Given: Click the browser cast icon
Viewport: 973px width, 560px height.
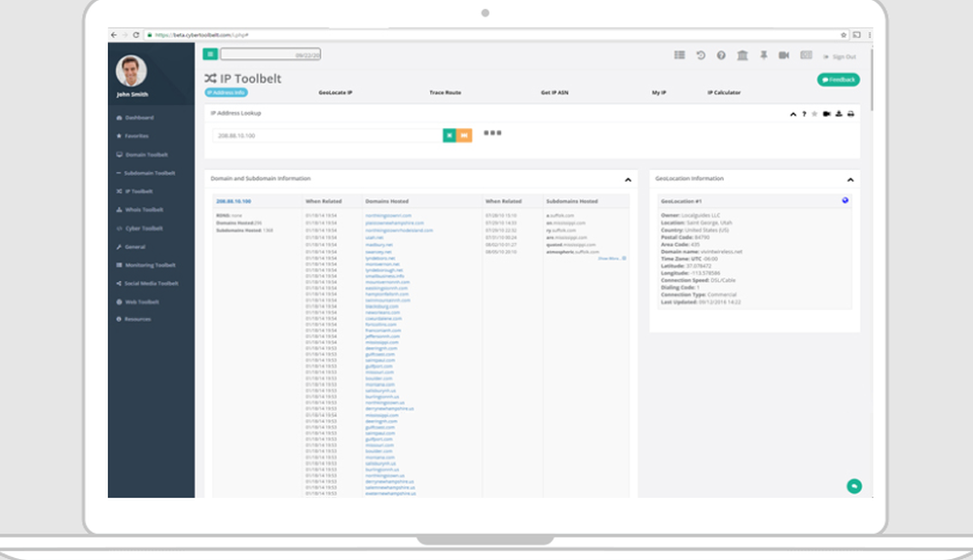Looking at the screenshot, I should (x=856, y=35).
